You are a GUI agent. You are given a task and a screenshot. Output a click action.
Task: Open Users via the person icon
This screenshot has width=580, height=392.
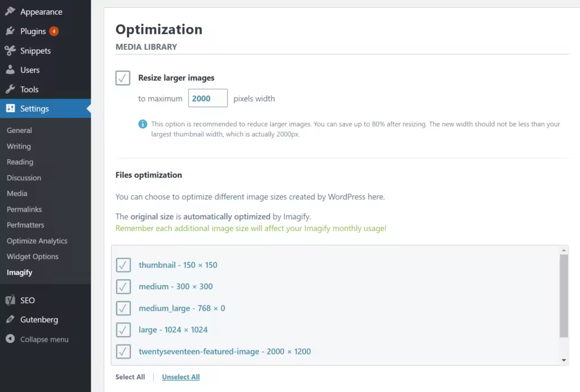(x=10, y=70)
